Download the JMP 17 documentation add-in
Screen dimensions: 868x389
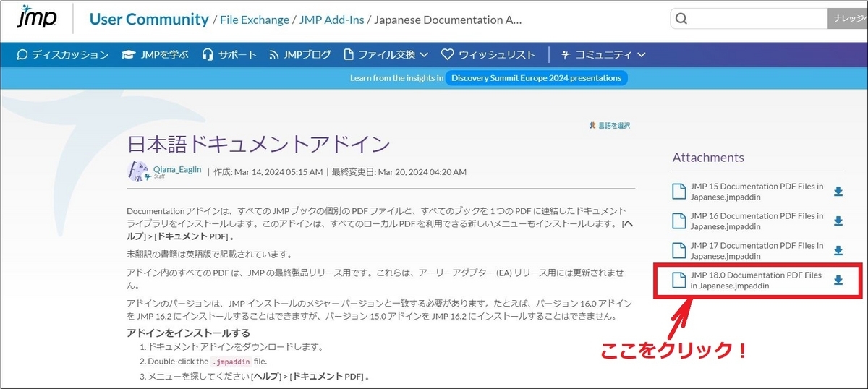[838, 251]
